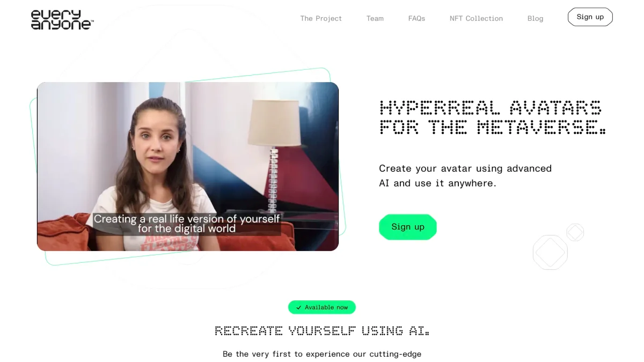Image resolution: width=644 pixels, height=362 pixels.
Task: Play the woman's avatar intro video
Action: 188,166
